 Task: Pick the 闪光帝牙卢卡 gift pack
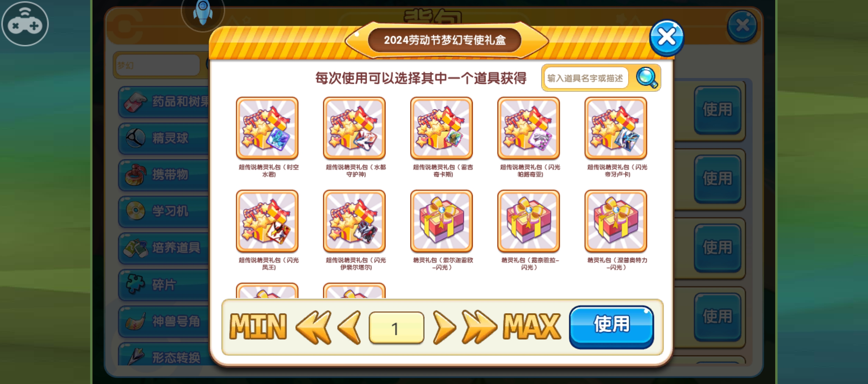point(616,128)
